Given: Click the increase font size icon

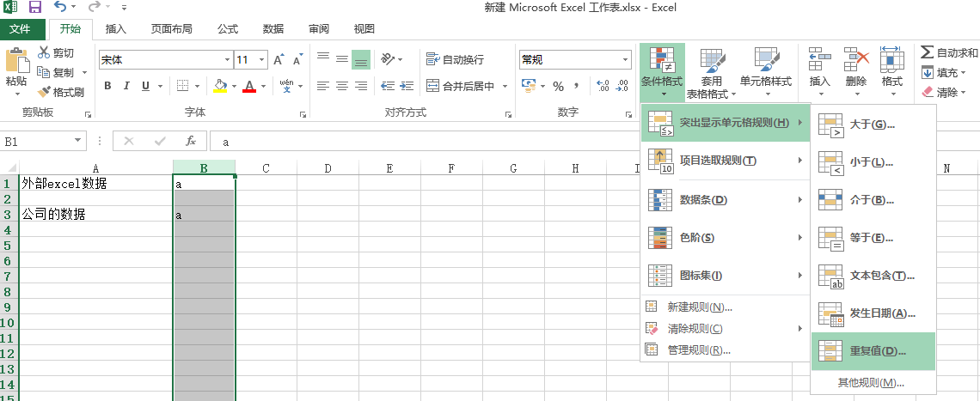Looking at the screenshot, I should [x=279, y=60].
